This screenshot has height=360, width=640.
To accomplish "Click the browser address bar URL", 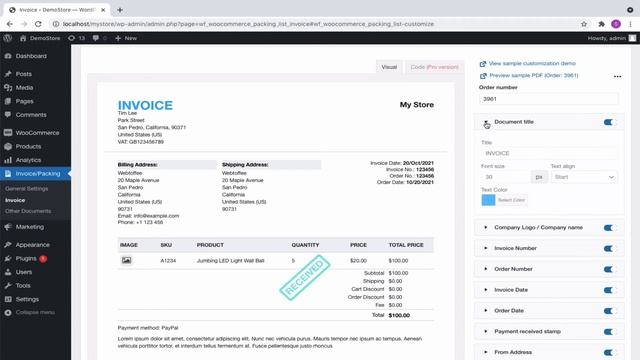I will [x=248, y=24].
